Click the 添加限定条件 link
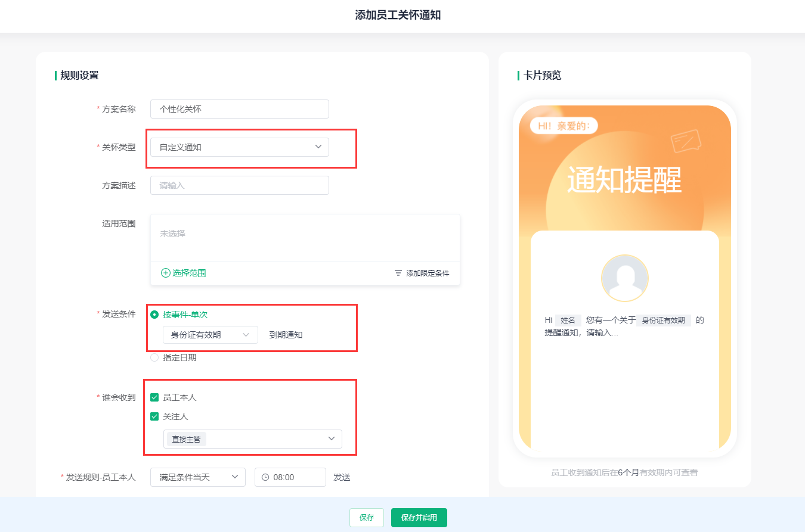 coord(427,273)
